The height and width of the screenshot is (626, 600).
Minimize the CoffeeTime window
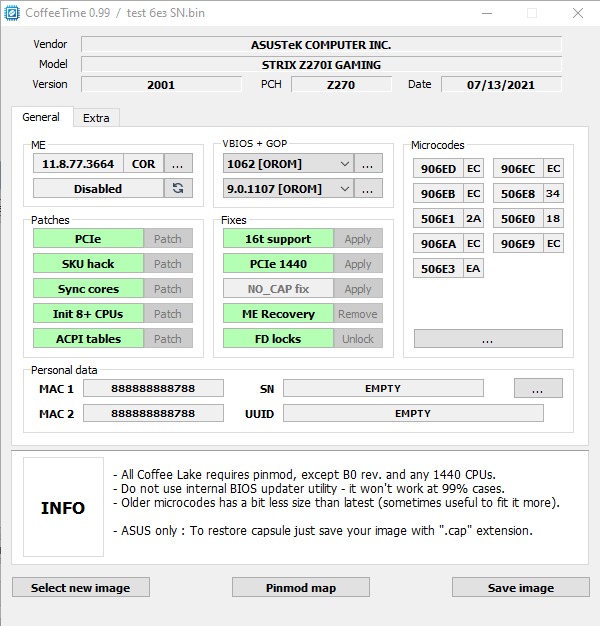(487, 13)
